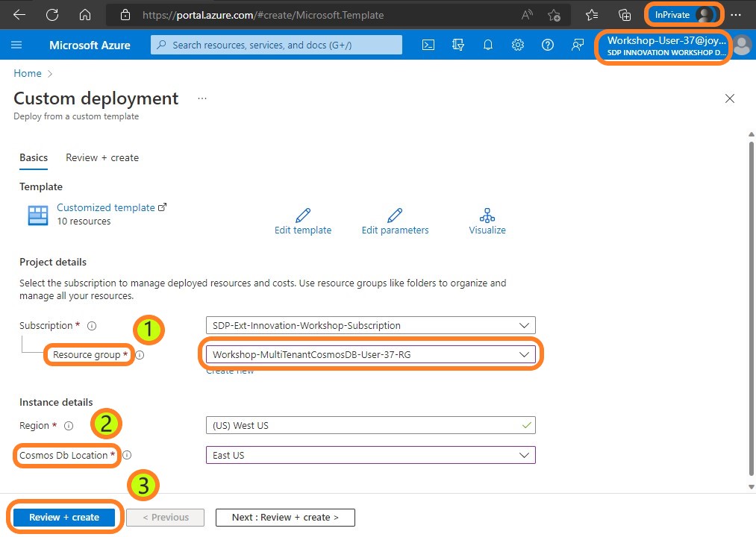Open the InPrivate profile button
The image size is (756, 537).
[x=684, y=15]
